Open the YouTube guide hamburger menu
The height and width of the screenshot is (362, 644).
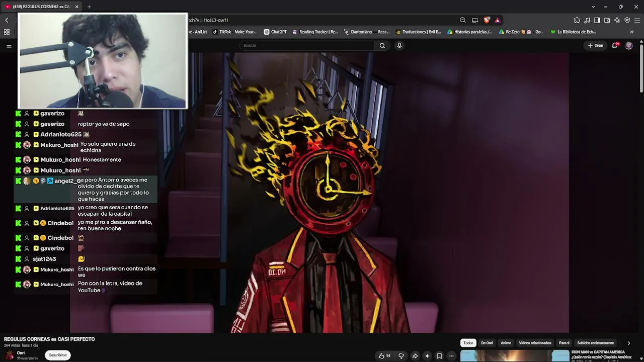(9, 46)
